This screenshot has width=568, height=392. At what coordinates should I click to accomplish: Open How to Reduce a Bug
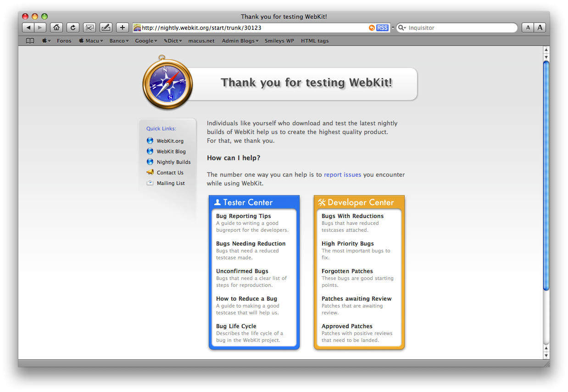point(247,298)
